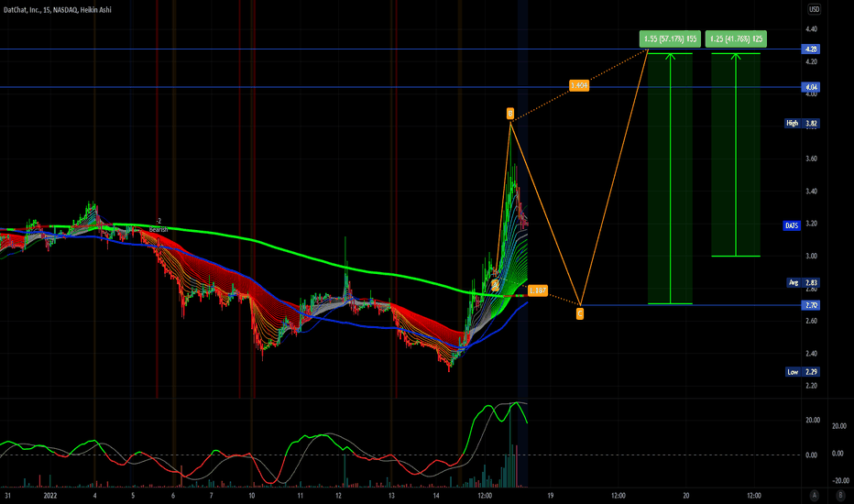854x504 pixels.
Task: Click the Bearish signal label
Action: 159,230
